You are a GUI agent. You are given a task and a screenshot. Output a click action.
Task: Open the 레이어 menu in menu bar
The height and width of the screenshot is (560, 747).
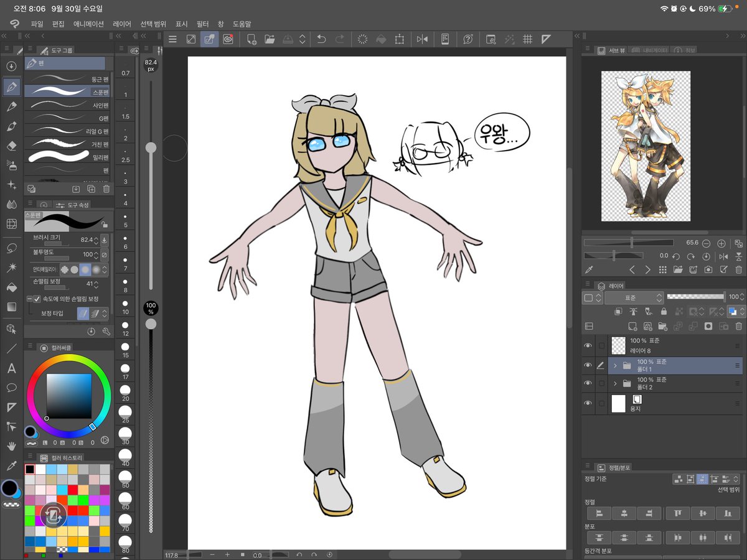[x=122, y=24]
